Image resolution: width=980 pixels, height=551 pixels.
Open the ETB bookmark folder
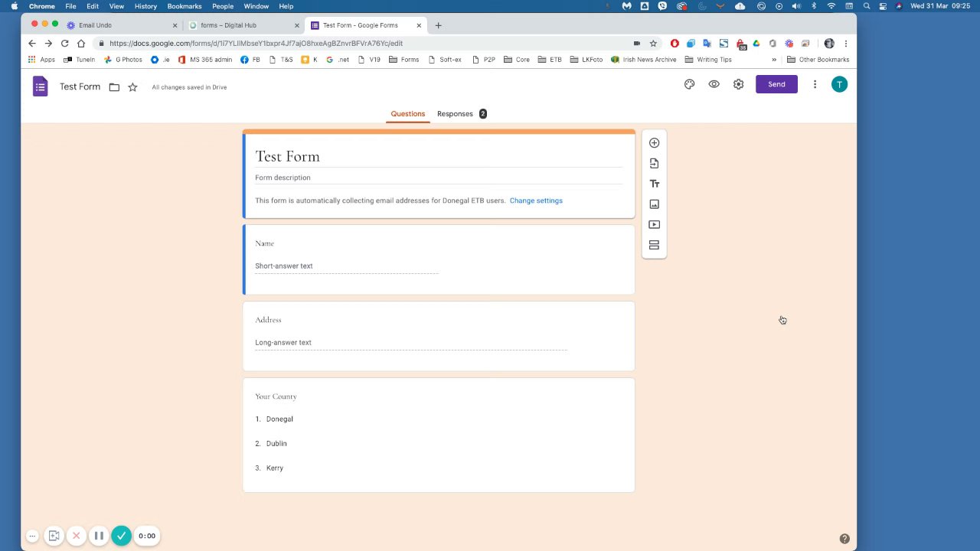(550, 60)
